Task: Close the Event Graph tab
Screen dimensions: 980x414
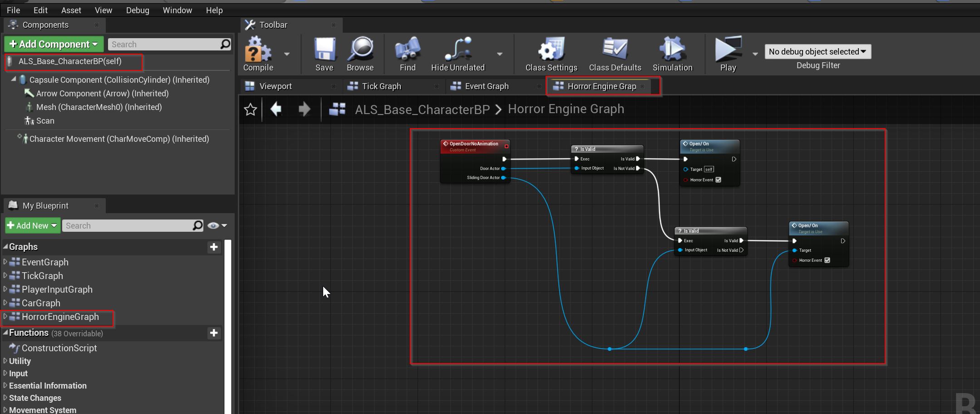Action: click(539, 86)
